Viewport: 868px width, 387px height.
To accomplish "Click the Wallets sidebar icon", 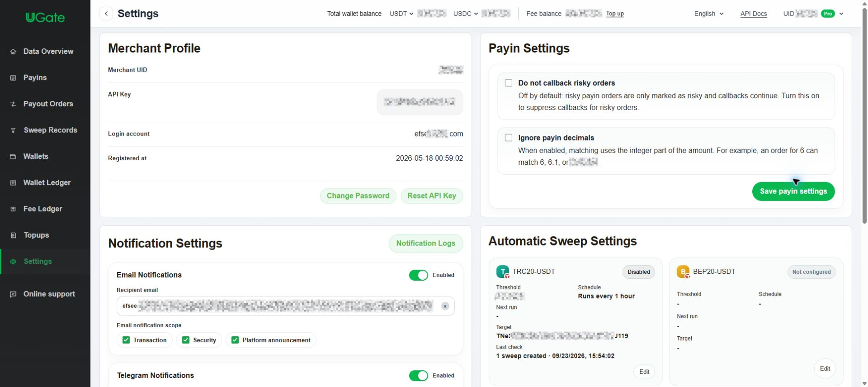I will (13, 157).
